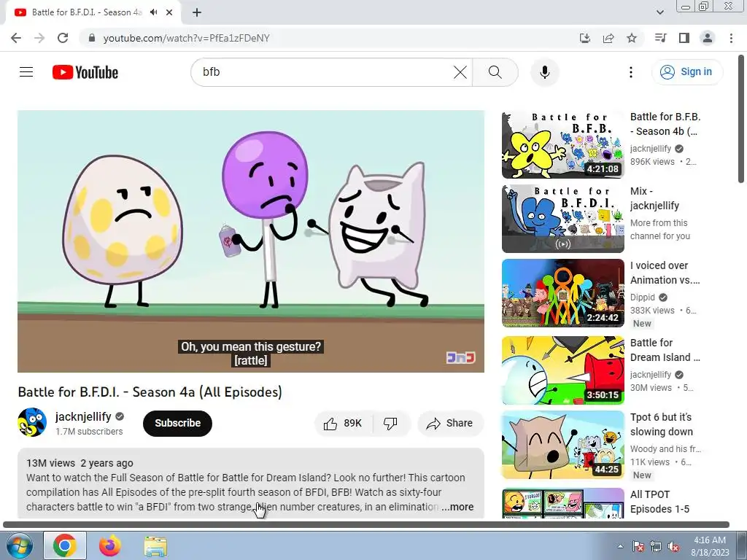The image size is (747, 560).
Task: Click the video title text
Action: [x=150, y=392]
